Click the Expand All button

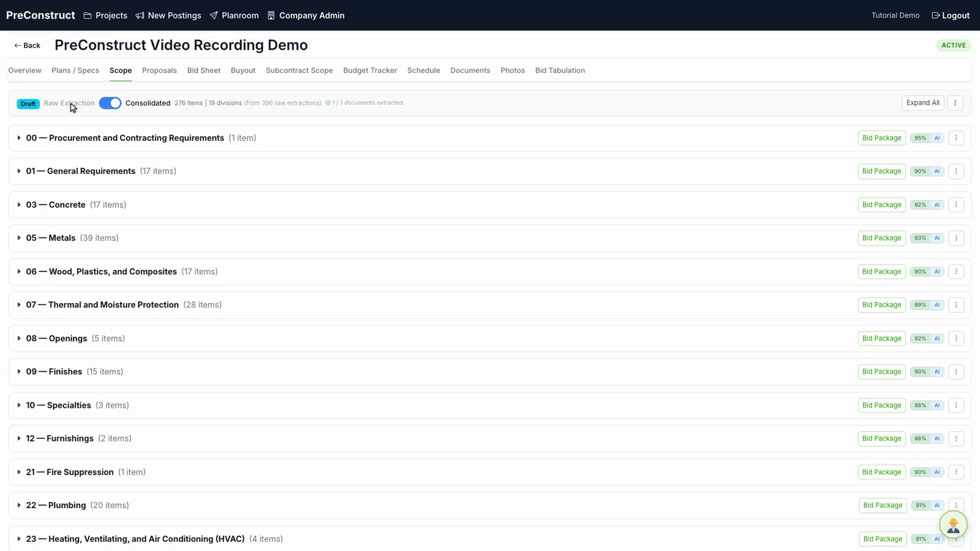tap(922, 103)
